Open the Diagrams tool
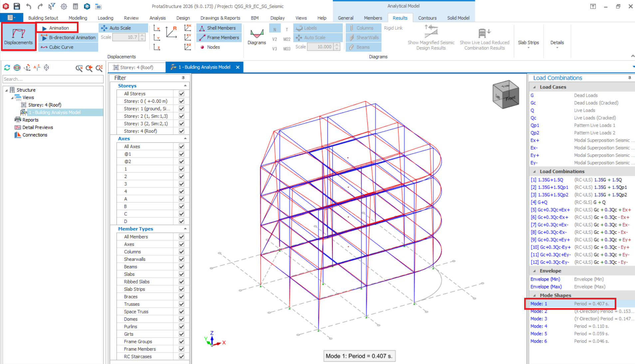 (x=257, y=37)
